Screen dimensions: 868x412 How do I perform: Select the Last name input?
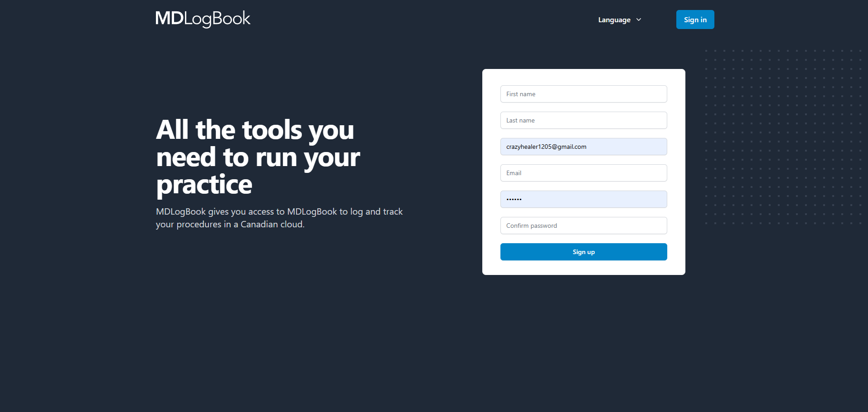(583, 120)
